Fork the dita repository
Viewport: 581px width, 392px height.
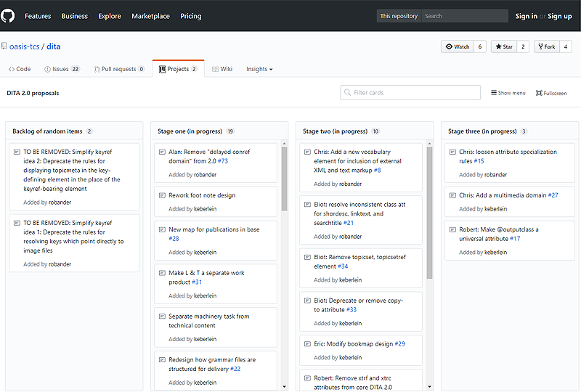(547, 46)
